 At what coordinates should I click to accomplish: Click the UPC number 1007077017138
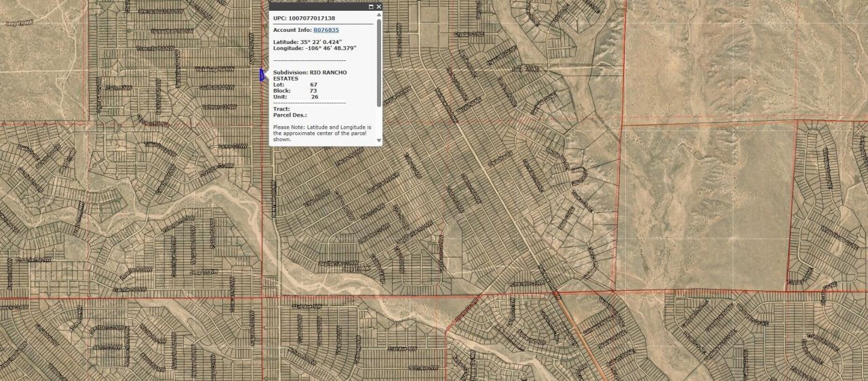click(x=311, y=18)
